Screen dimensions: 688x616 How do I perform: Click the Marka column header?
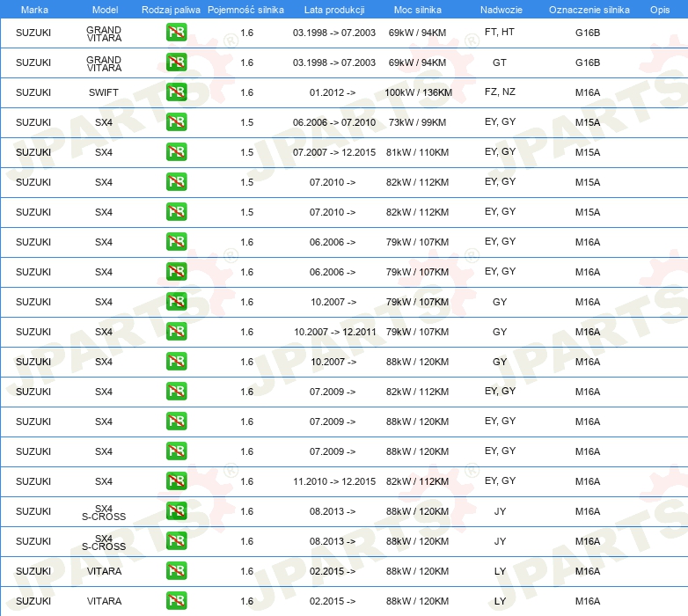coord(34,10)
